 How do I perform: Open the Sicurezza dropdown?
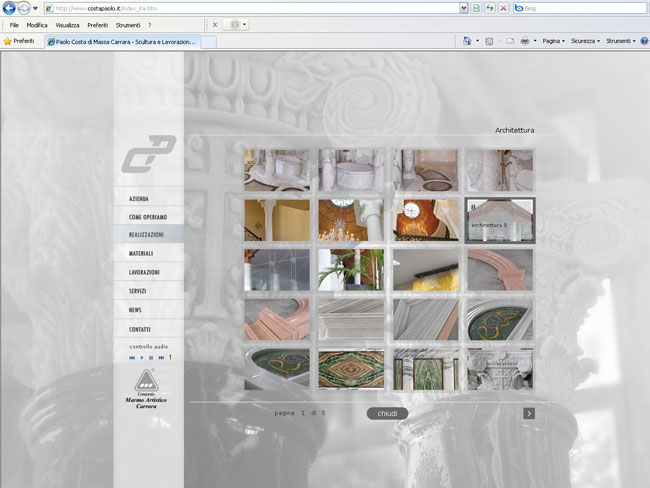(x=585, y=41)
